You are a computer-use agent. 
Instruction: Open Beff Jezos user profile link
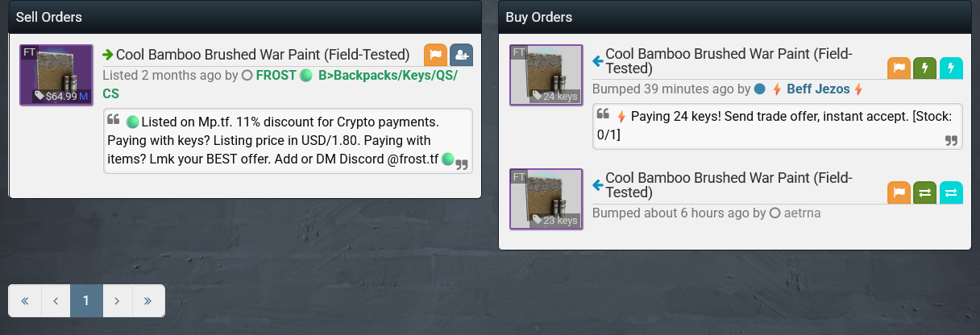pos(818,89)
